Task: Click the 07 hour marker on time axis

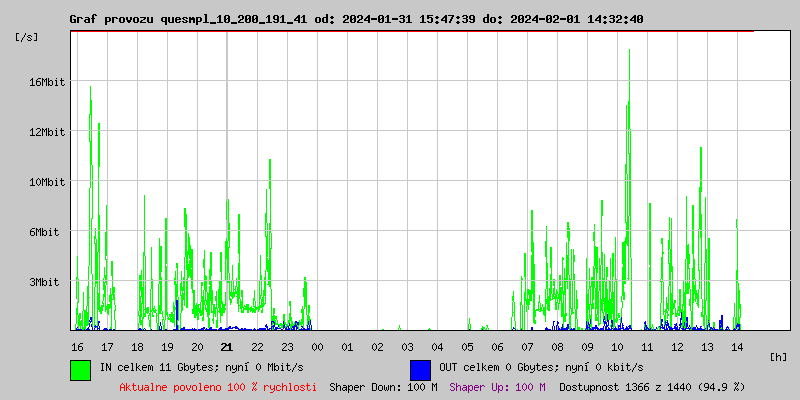Action: pyautogui.click(x=527, y=347)
